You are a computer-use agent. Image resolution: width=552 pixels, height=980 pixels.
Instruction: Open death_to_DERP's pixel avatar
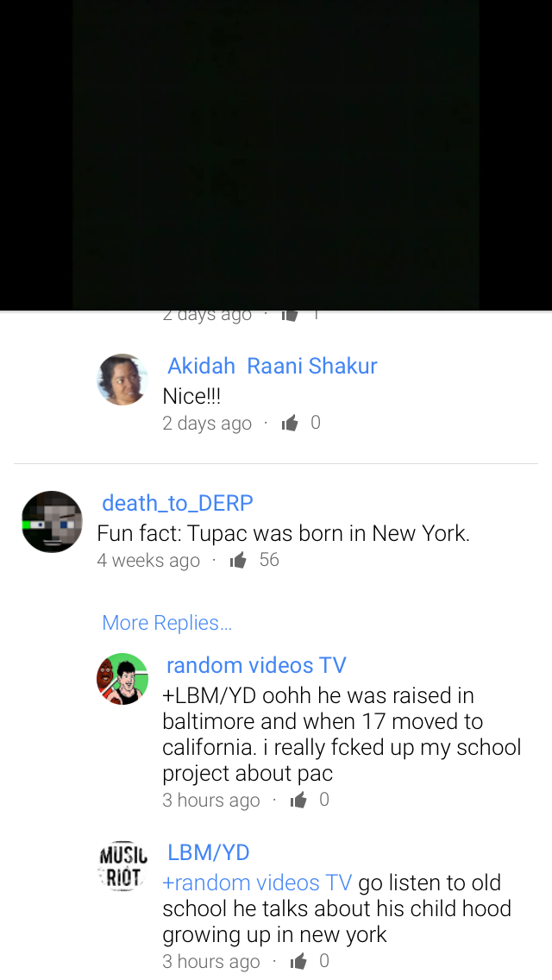(52, 521)
